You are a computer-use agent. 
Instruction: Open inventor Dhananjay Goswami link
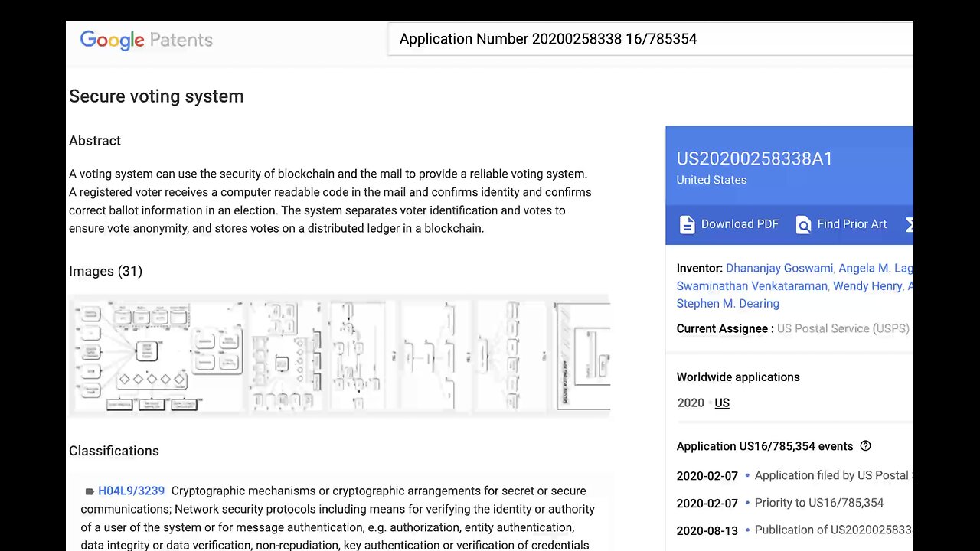pos(779,269)
